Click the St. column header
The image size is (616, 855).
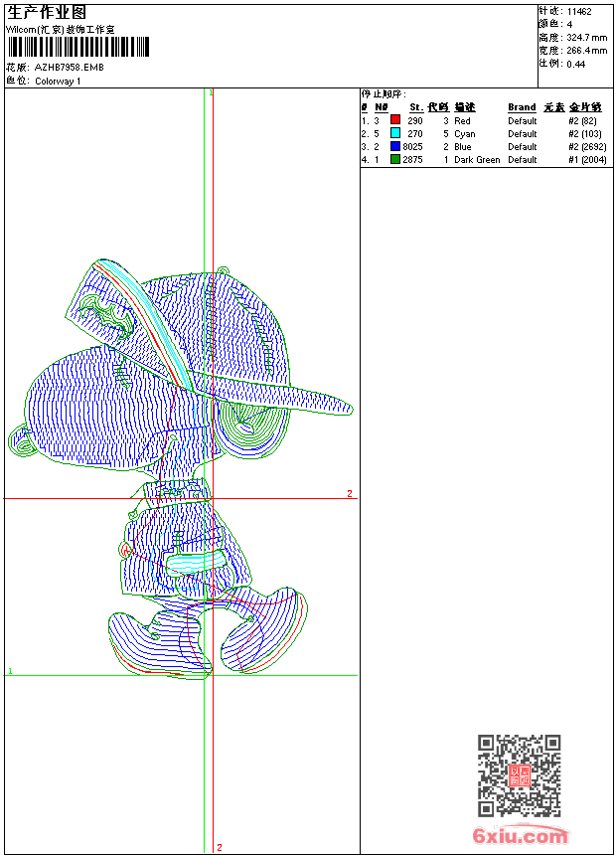[x=416, y=107]
